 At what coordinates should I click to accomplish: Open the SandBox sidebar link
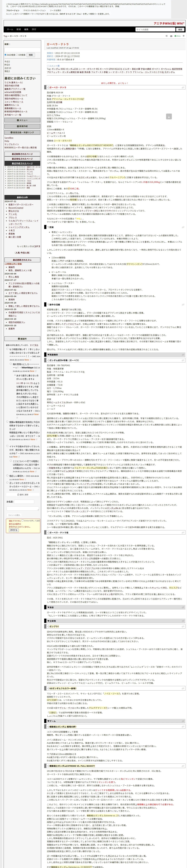9,138
